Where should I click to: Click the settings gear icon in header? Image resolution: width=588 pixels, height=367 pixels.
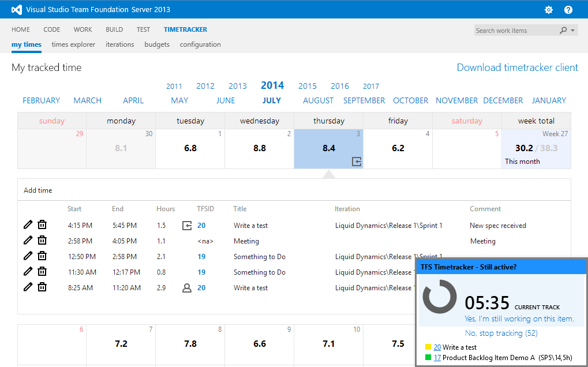coord(548,10)
